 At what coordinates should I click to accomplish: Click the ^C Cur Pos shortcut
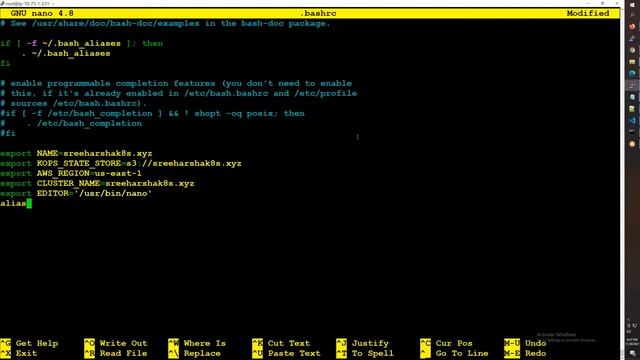[x=447, y=343]
